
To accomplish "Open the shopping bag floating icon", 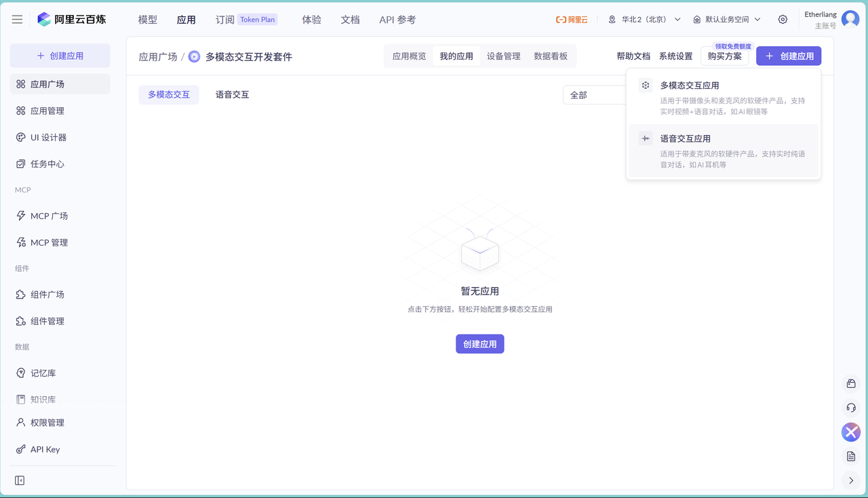I will (851, 384).
